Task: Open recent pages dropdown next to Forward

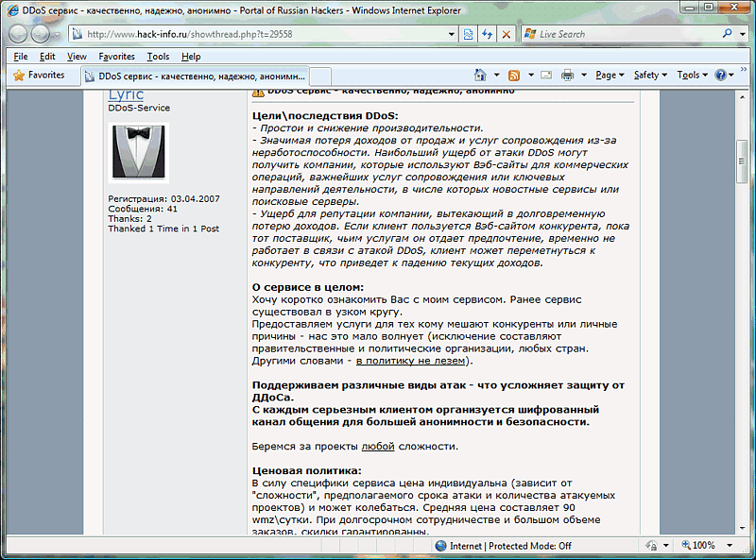Action: pos(57,35)
